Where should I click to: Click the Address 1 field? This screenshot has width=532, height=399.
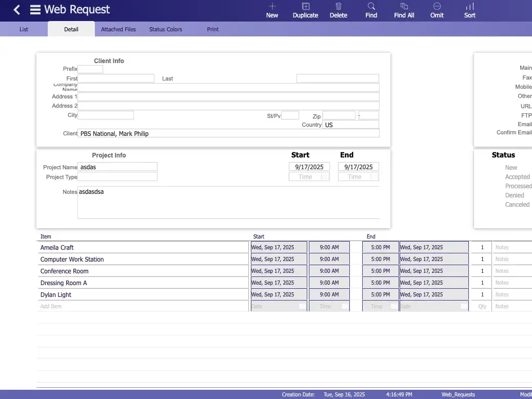click(228, 97)
